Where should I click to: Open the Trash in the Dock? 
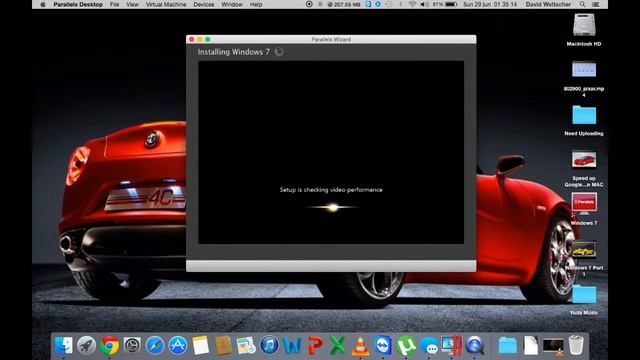576,346
